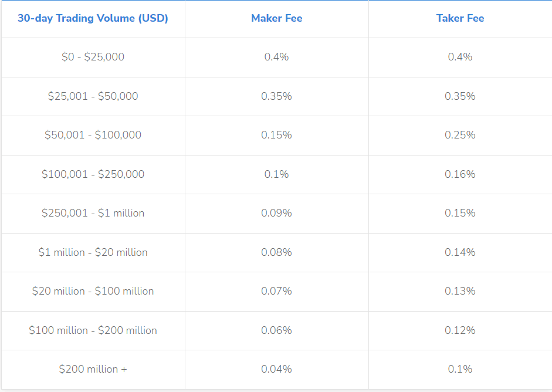
Task: Select the $25,001 - $50,000 volume cell
Action: pos(93,96)
